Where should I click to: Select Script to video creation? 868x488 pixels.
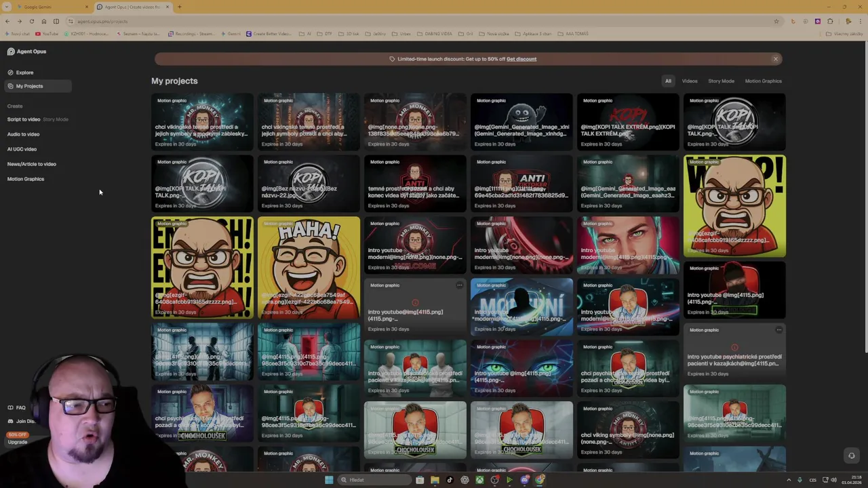24,119
